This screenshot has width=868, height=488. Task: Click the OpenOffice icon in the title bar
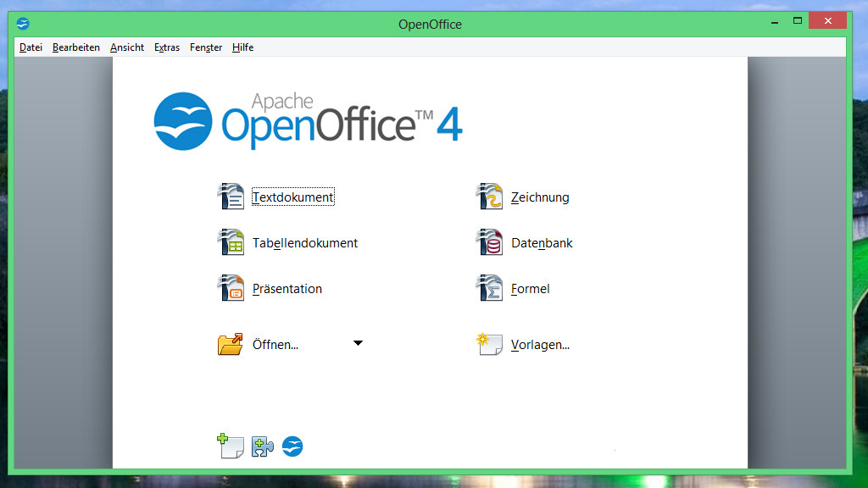tap(23, 24)
